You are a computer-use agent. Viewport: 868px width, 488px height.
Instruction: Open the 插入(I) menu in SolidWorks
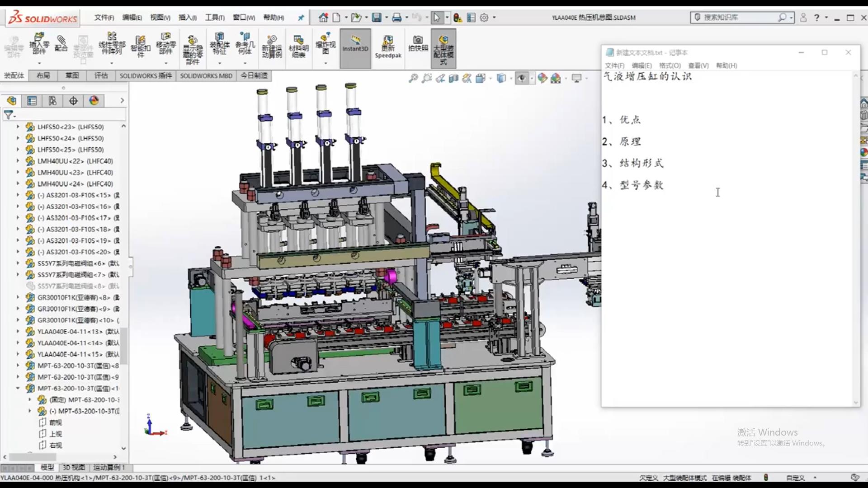point(187,18)
